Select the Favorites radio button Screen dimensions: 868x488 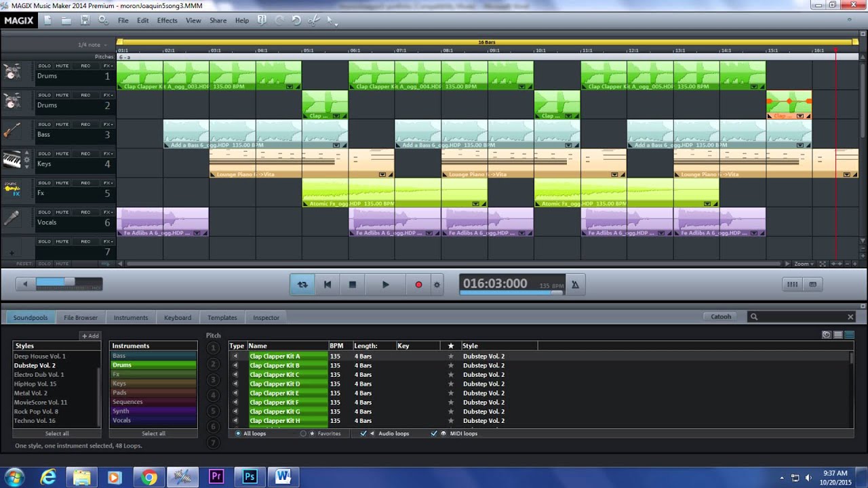tap(303, 433)
